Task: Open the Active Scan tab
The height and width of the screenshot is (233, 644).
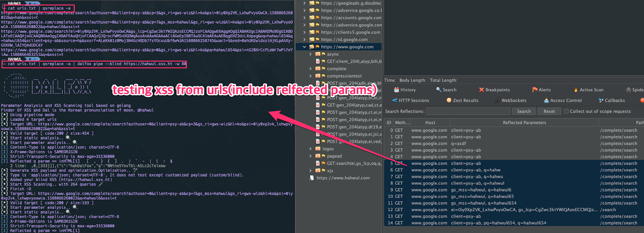Action: pos(588,90)
